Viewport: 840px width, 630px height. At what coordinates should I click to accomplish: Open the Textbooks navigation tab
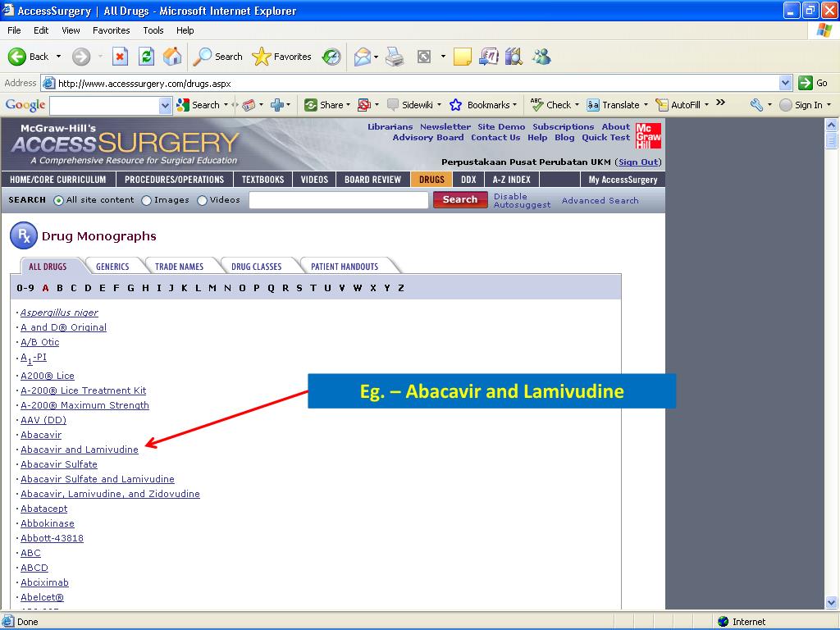coord(263,180)
